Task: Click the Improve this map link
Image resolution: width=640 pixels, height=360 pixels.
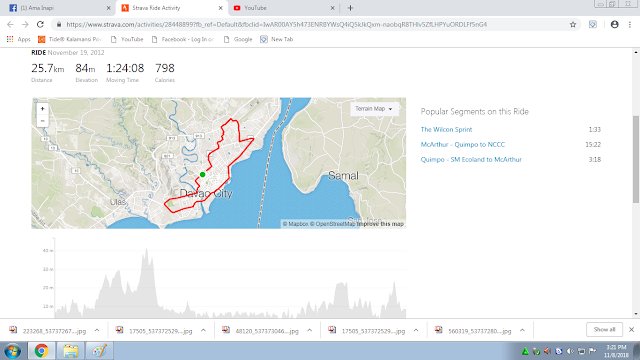Action: (x=380, y=224)
